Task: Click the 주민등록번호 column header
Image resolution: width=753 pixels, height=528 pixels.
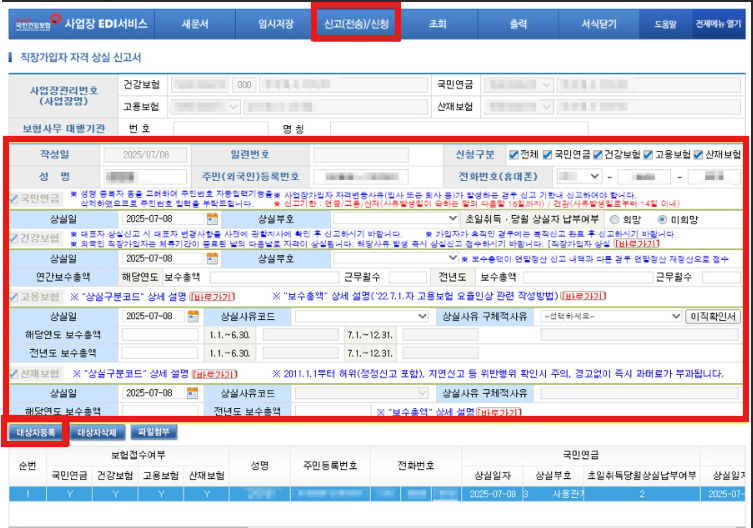Action: [330, 465]
